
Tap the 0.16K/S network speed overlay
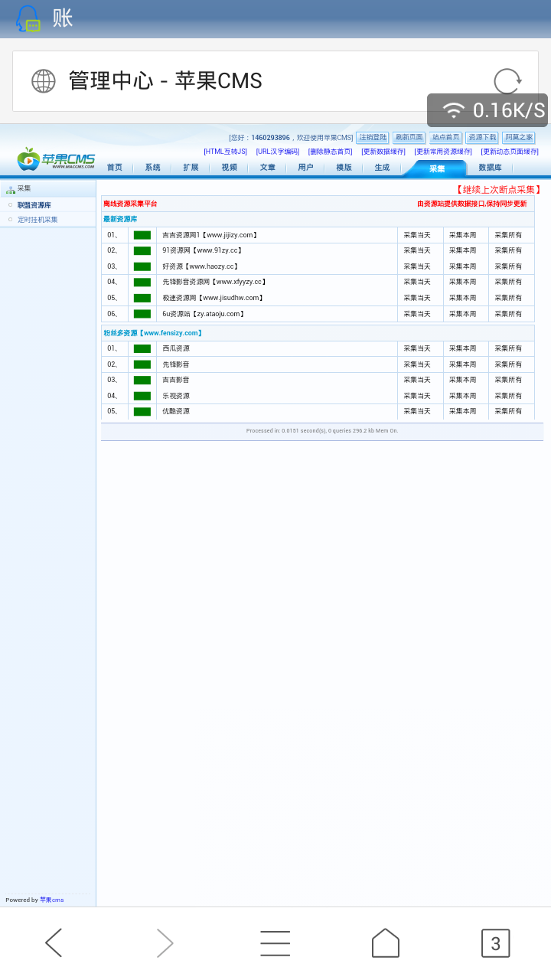pyautogui.click(x=487, y=110)
